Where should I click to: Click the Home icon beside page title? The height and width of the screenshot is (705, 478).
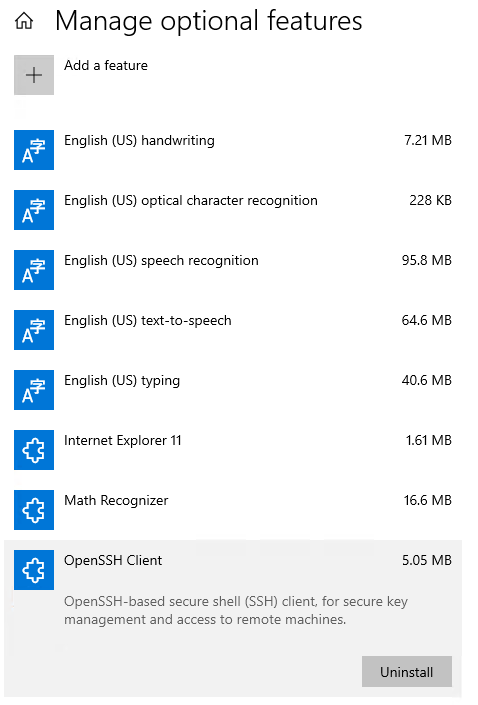tap(24, 21)
